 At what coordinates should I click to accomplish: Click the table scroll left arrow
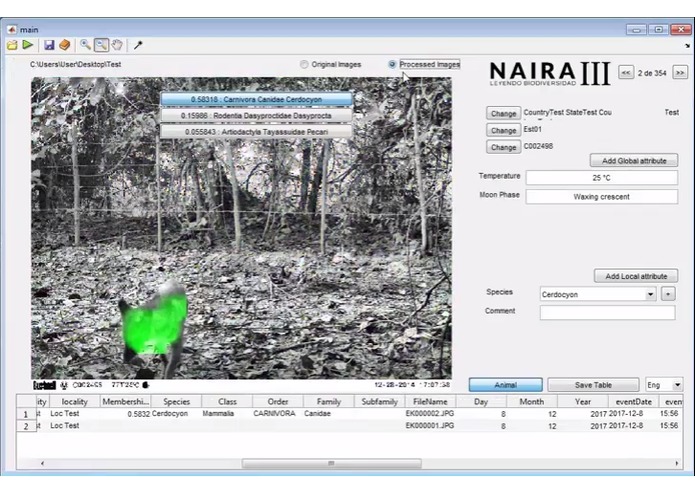coord(42,463)
